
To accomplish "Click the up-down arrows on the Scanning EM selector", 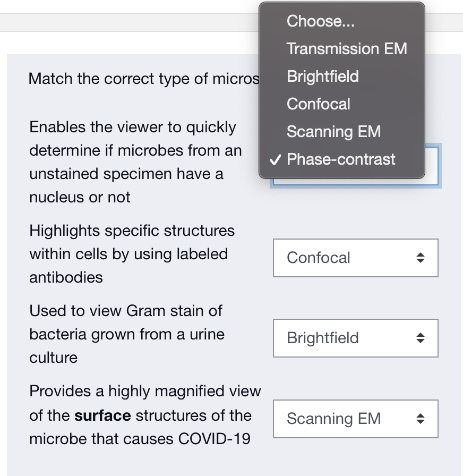I will [421, 419].
